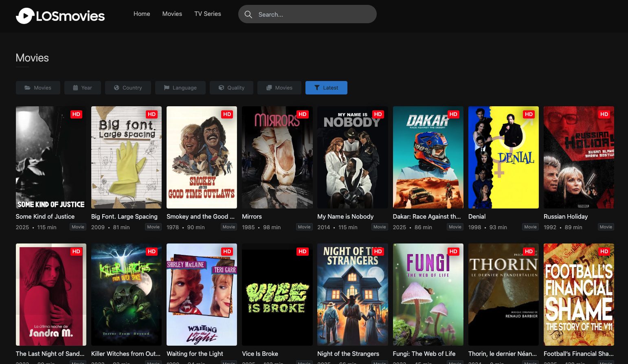Screen dimensions: 628x364
Task: Open the Year filter dropdown
Action: click(82, 88)
